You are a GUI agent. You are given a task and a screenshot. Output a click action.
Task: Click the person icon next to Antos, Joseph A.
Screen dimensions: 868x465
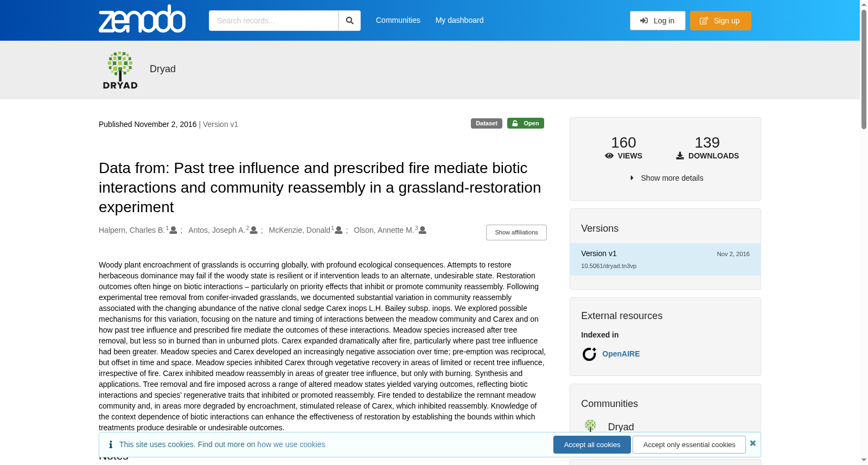[253, 231]
